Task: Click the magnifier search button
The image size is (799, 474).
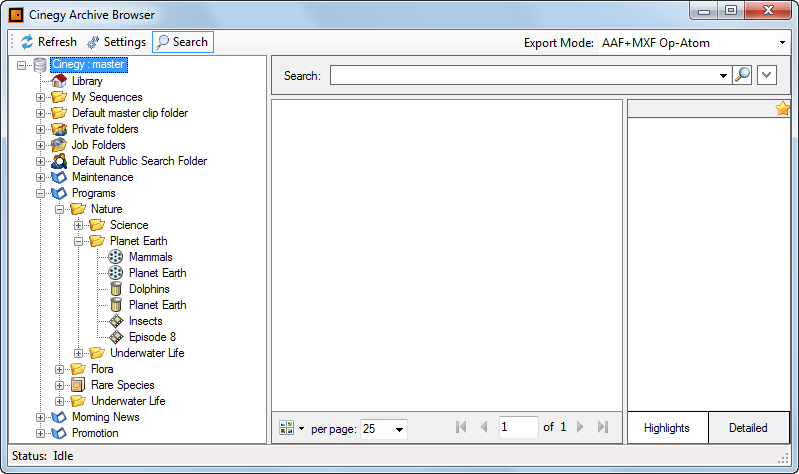Action: pyautogui.click(x=742, y=75)
